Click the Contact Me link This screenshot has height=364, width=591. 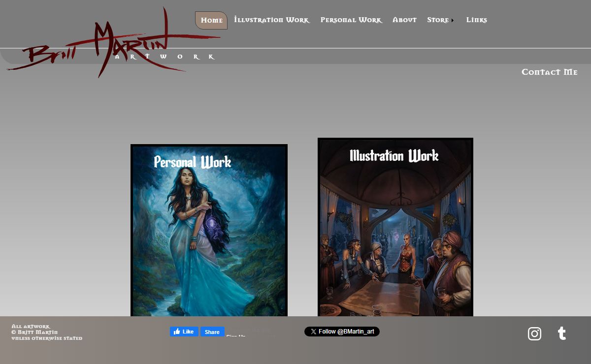tap(550, 72)
